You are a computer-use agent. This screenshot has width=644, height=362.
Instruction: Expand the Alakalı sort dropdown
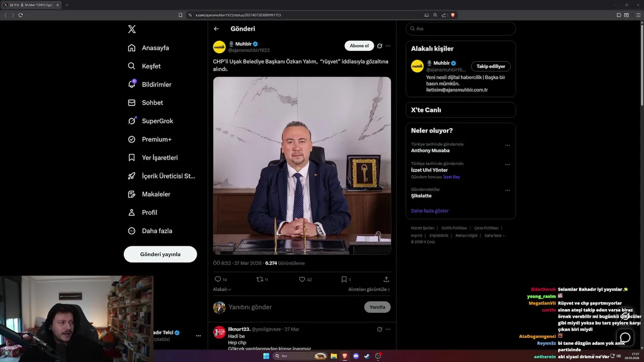pos(222,289)
